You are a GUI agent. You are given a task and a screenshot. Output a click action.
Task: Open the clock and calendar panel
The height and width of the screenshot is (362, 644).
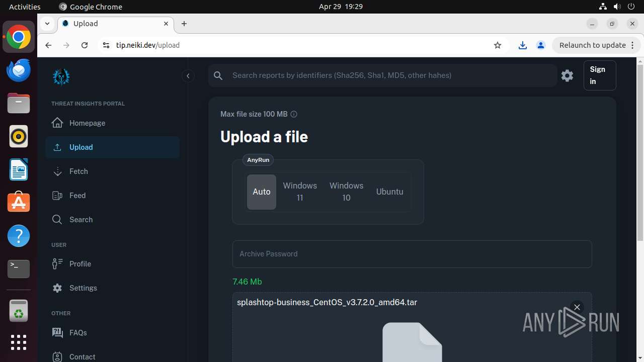pyautogui.click(x=341, y=7)
